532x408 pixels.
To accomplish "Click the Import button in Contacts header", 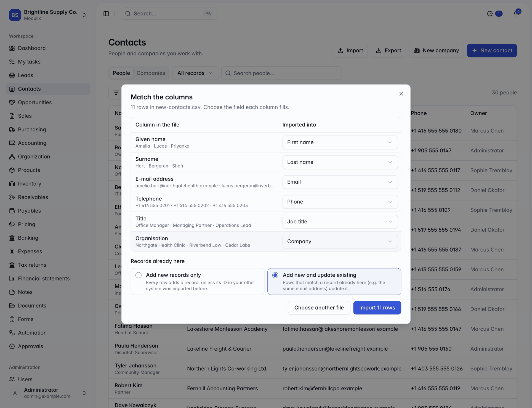I will tap(350, 51).
